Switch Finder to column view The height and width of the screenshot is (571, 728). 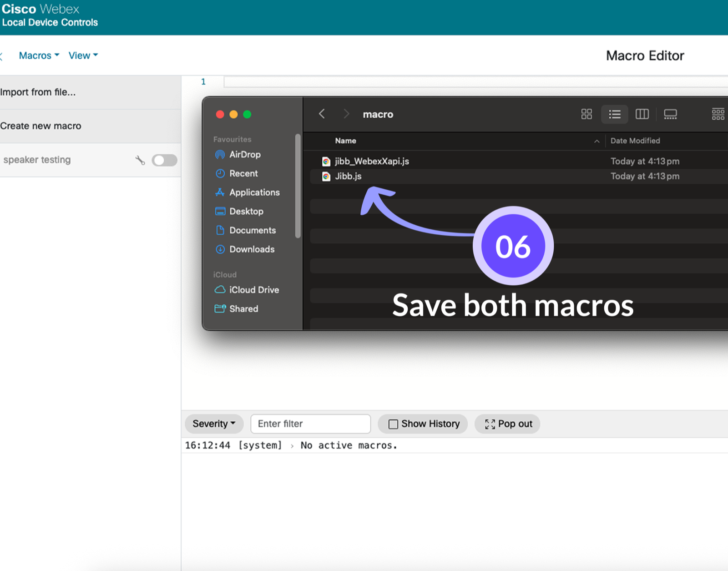coord(642,114)
